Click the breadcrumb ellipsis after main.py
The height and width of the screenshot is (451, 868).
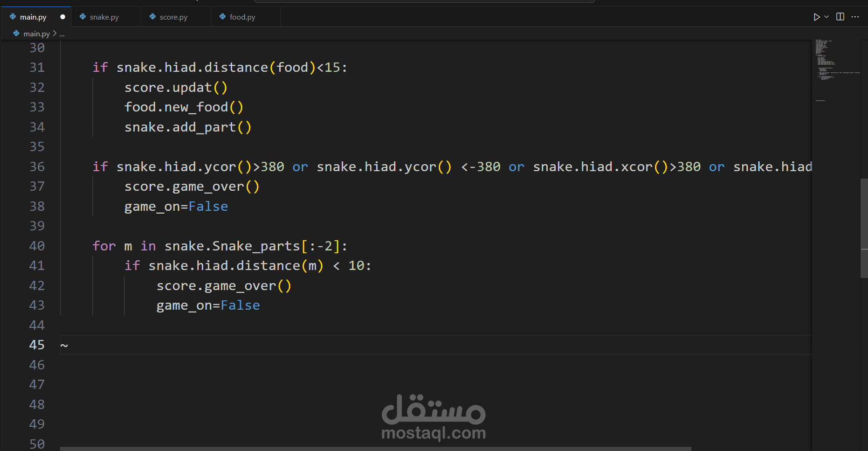tap(62, 34)
